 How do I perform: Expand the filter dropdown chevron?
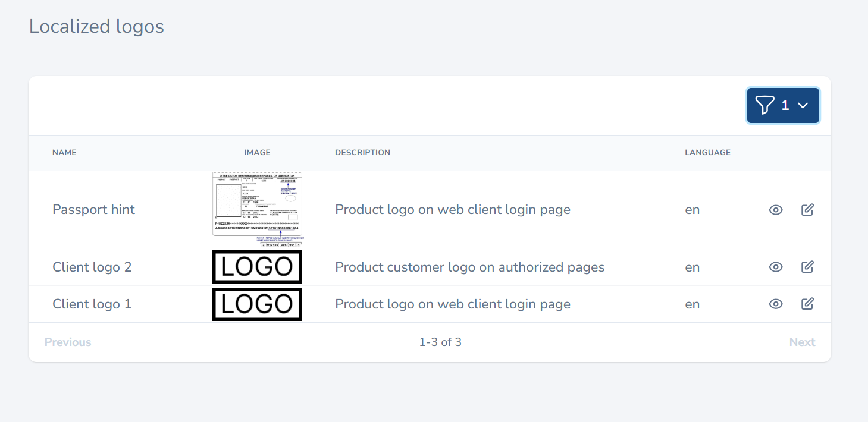pos(803,106)
